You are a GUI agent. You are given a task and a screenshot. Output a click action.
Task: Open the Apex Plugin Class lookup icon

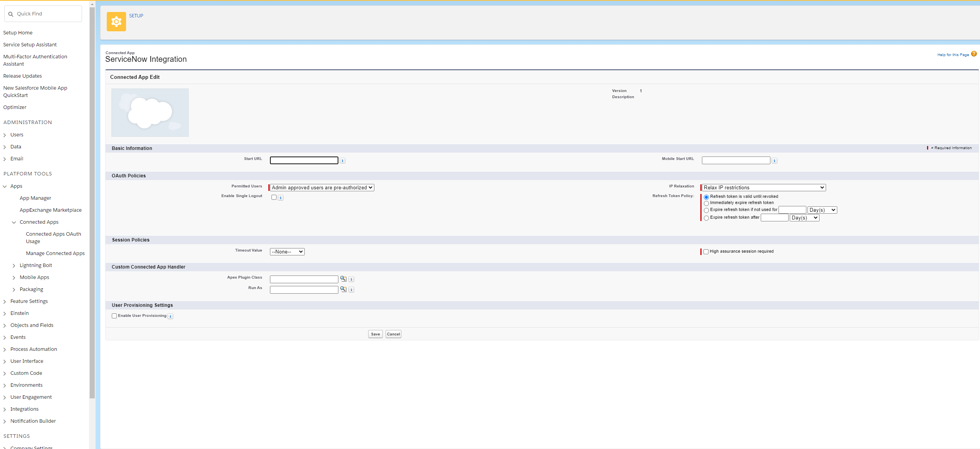[343, 279]
